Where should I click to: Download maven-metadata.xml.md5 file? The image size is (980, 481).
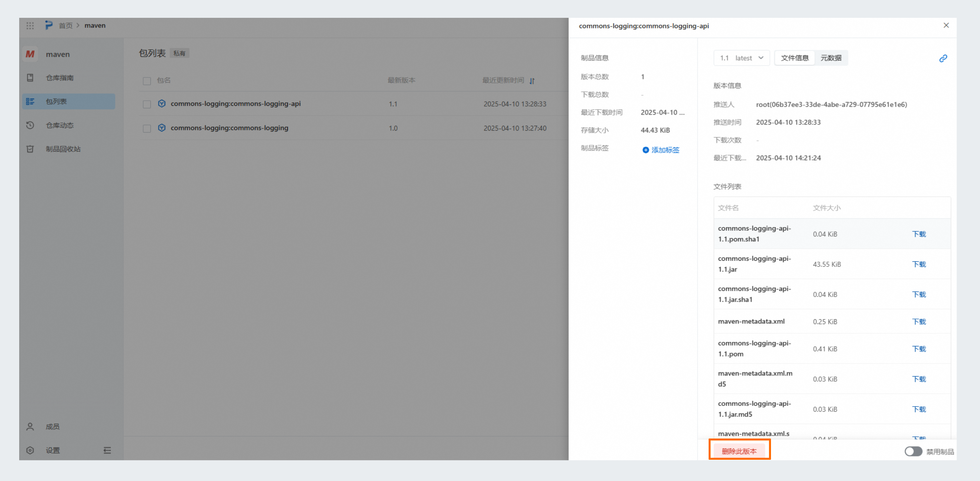(x=919, y=379)
